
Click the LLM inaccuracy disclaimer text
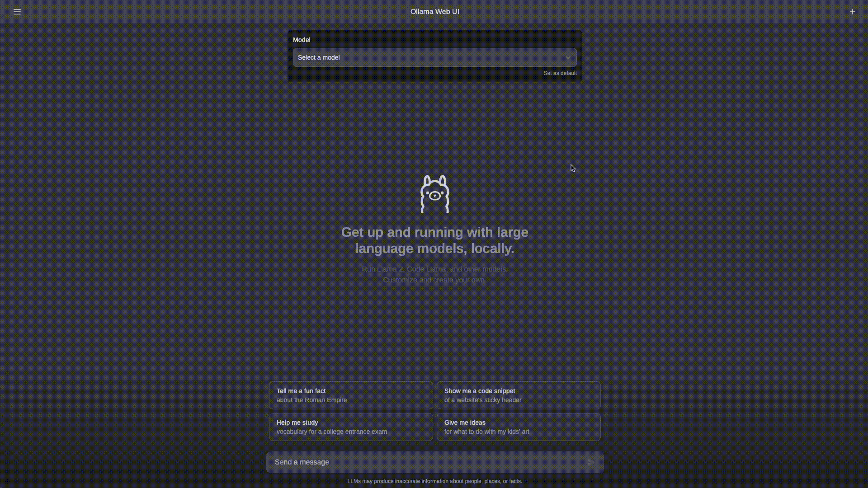click(x=434, y=481)
